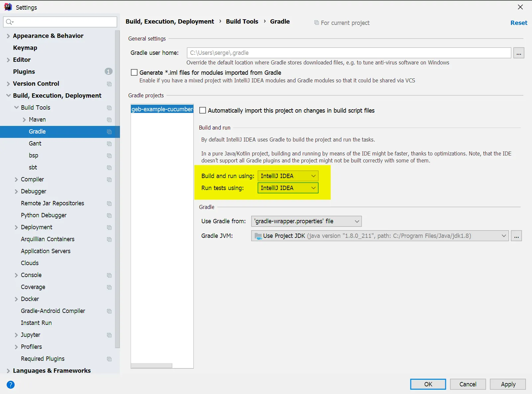Expand Languages & Frameworks section
Image resolution: width=532 pixels, height=394 pixels.
click(8, 371)
